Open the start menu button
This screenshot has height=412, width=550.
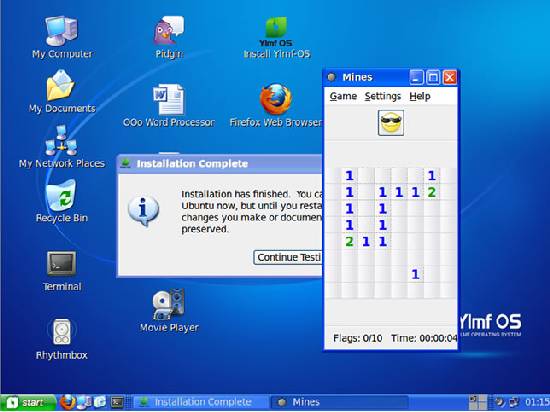click(x=28, y=402)
